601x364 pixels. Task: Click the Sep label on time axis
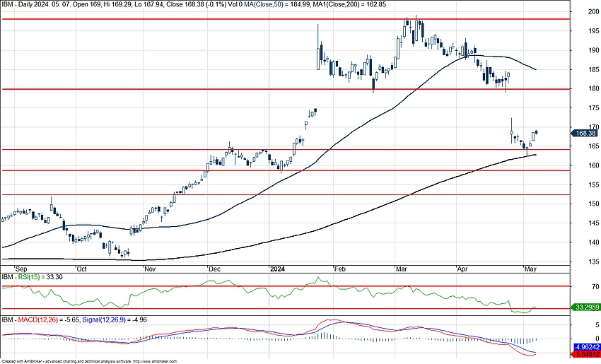pos(21,269)
